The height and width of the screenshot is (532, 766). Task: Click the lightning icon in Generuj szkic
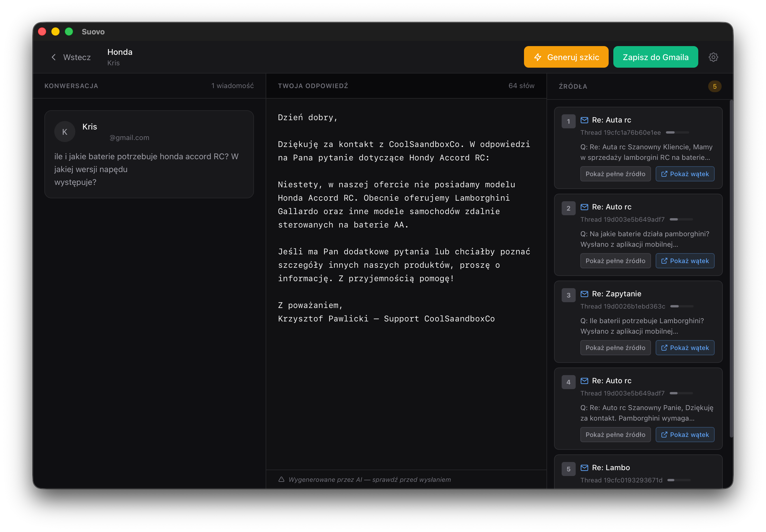[538, 57]
